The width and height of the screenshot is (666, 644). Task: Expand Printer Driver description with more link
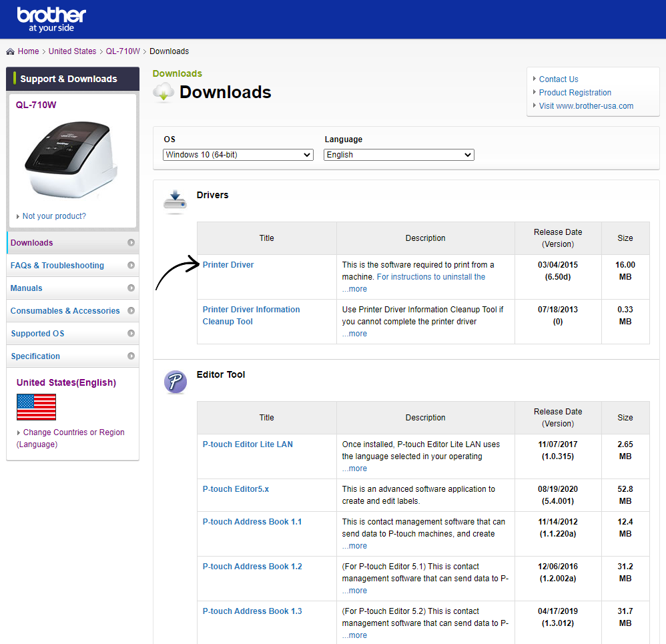click(354, 289)
